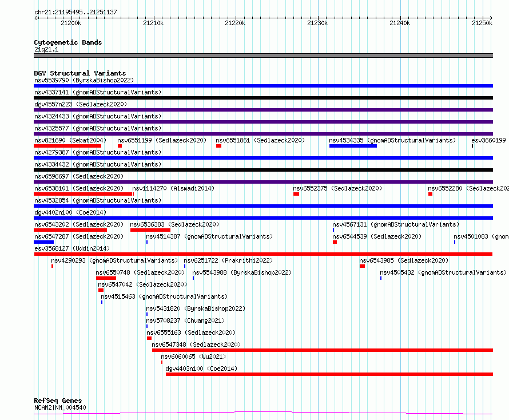
Task: Click nsv4334432 gnomADStructuralVariants label
Action: [98, 164]
